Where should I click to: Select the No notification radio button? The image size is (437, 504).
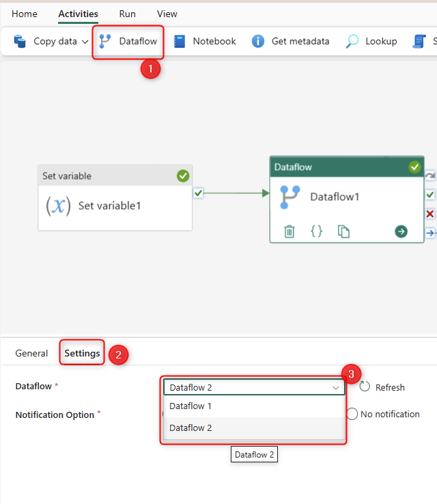(x=352, y=414)
